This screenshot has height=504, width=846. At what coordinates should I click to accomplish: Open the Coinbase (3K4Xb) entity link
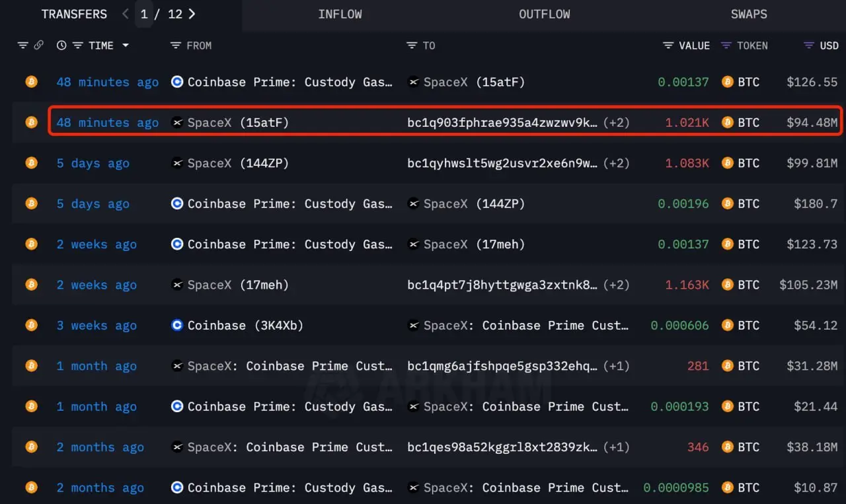coord(245,325)
